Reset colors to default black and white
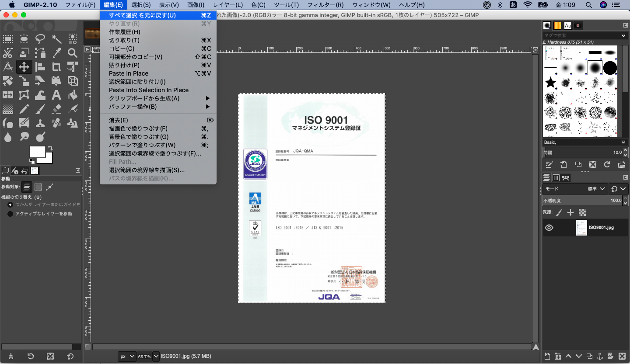630x364 pixels. point(32,161)
